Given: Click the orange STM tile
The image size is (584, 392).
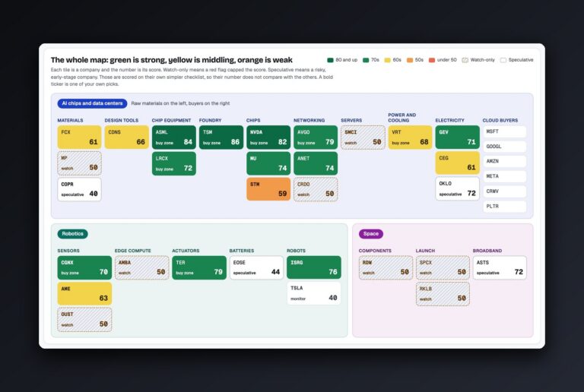Looking at the screenshot, I should (x=268, y=189).
